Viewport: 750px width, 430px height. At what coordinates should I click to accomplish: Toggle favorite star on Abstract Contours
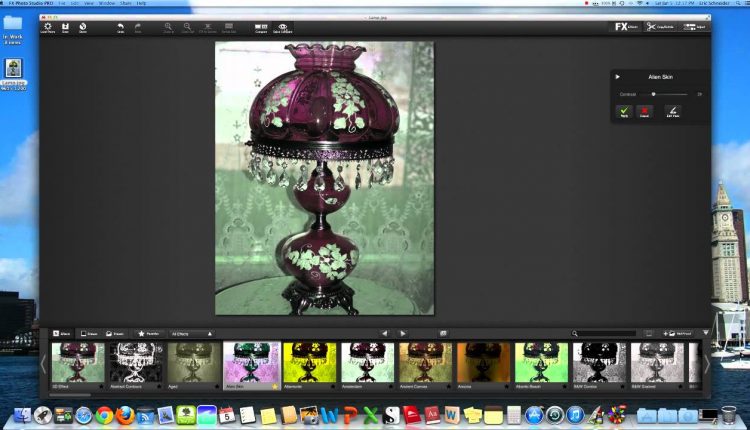[159, 386]
